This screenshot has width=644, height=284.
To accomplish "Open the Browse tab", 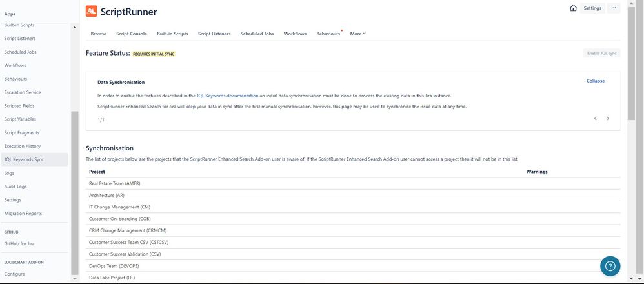I will pos(99,34).
